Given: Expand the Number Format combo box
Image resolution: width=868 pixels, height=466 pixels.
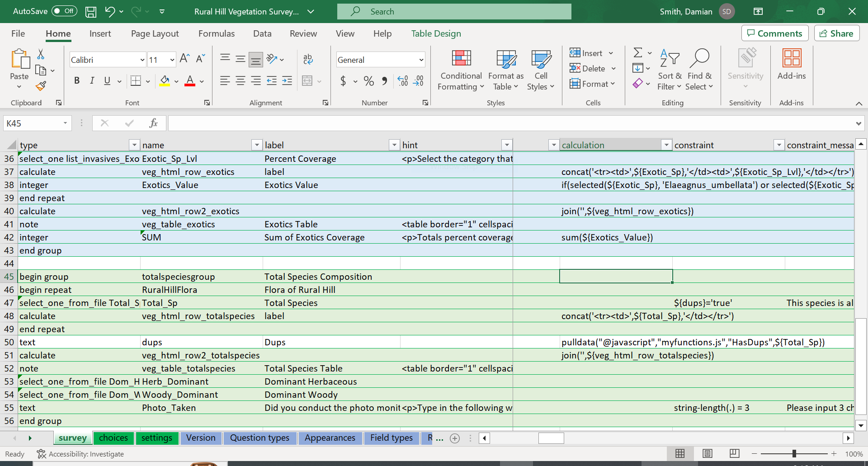Looking at the screenshot, I should pos(421,60).
